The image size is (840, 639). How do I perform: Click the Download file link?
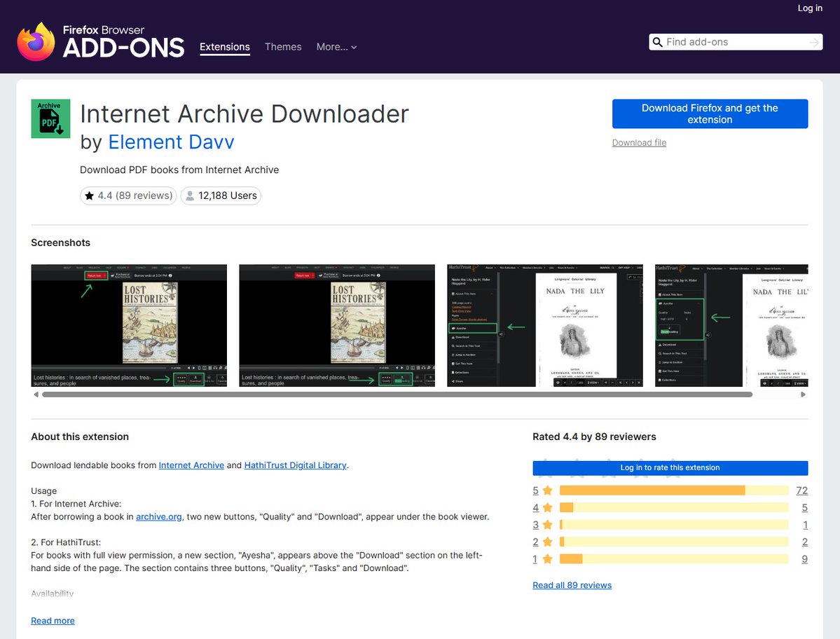[x=639, y=143]
